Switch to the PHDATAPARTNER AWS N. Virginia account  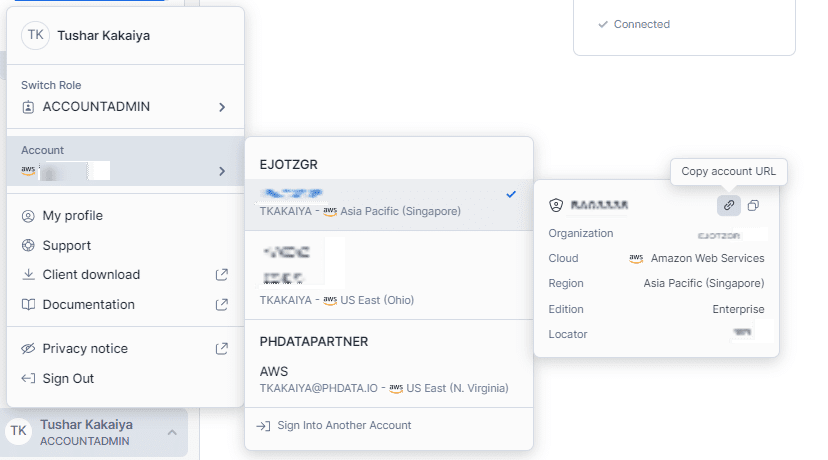tap(389, 380)
